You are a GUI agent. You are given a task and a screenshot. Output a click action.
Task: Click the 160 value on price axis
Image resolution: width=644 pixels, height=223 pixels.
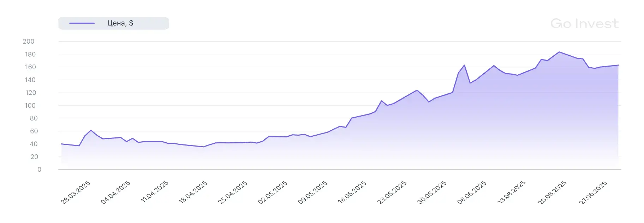[x=30, y=67]
